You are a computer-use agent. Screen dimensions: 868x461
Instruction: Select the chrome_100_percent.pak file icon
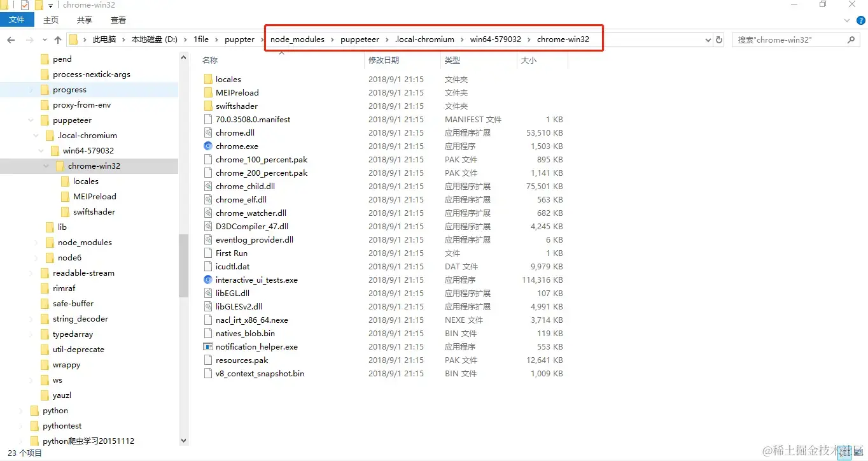coord(208,160)
